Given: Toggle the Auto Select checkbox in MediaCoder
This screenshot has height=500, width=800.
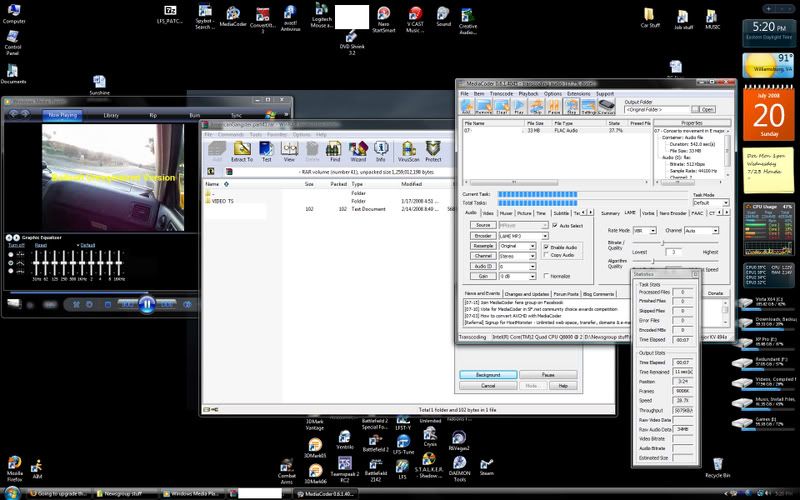Looking at the screenshot, I should 555,226.
